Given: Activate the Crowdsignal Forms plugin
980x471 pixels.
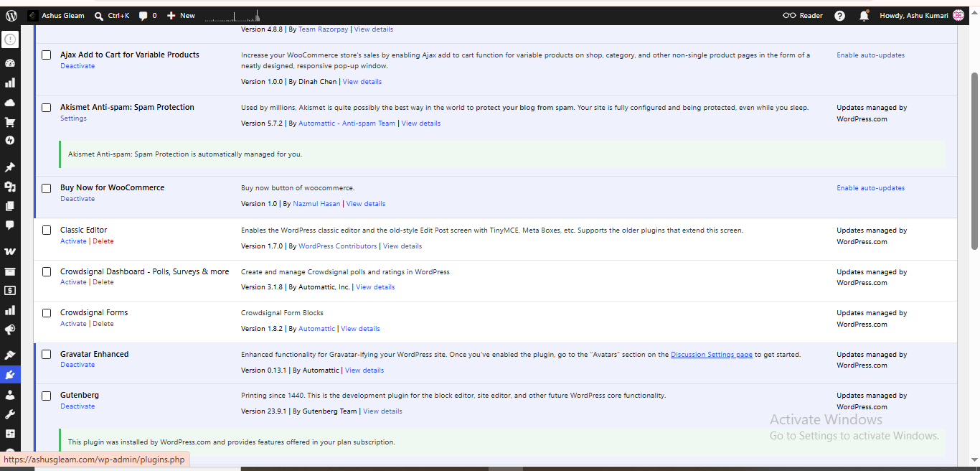Looking at the screenshot, I should 73,324.
